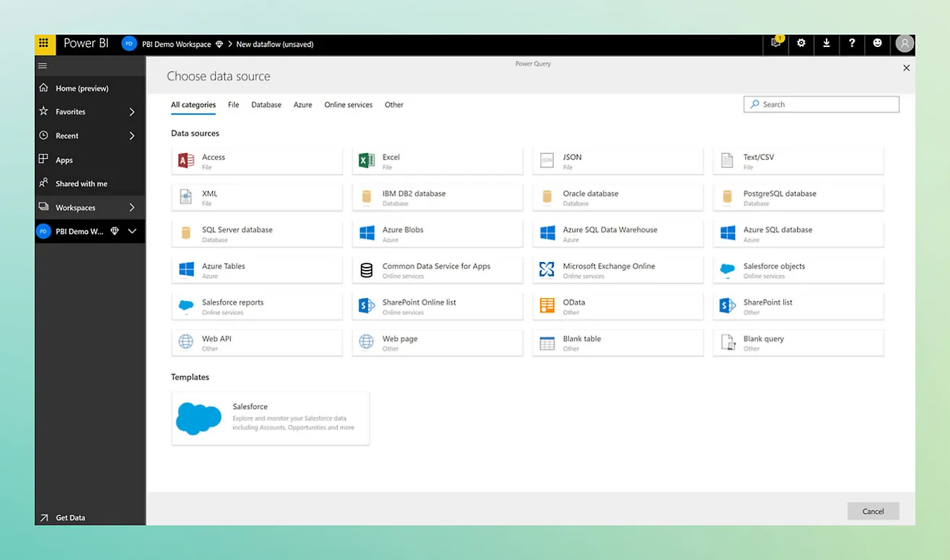Open the help question mark icon
Screen dimensions: 950x560
[x=852, y=43]
